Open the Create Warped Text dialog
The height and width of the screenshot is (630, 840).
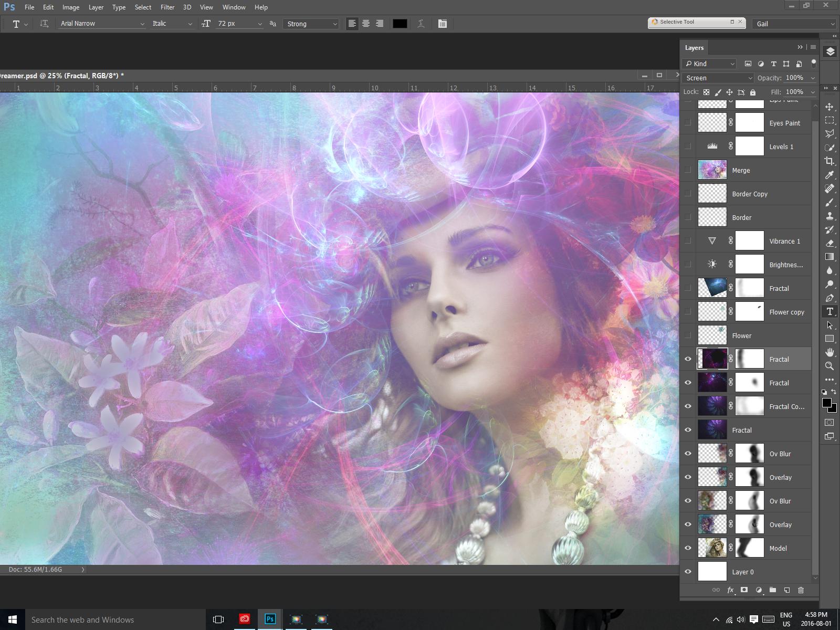click(x=421, y=24)
